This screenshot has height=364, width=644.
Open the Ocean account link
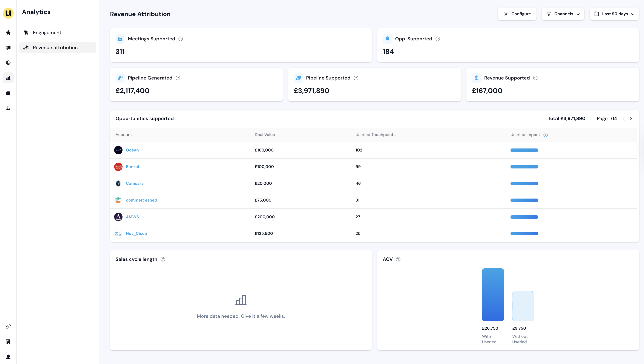pos(132,150)
